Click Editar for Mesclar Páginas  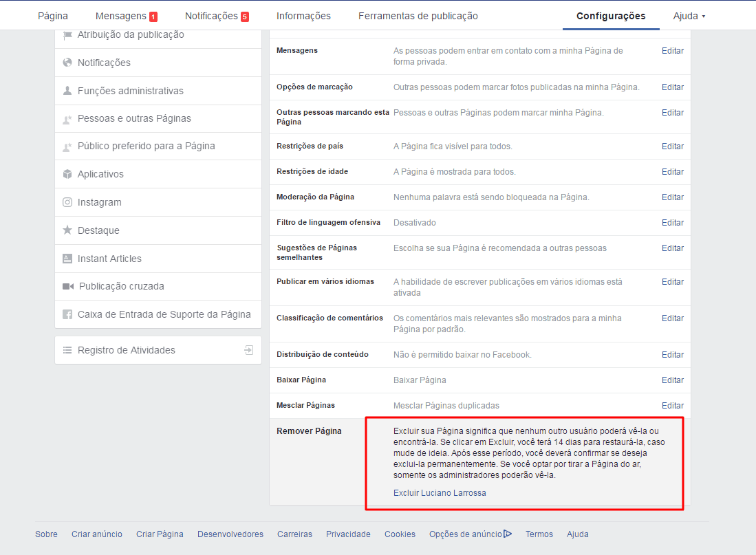tap(673, 406)
